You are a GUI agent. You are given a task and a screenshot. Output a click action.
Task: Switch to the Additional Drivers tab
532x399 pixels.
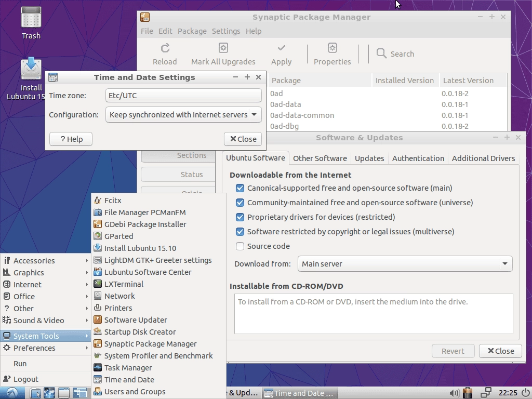pyautogui.click(x=483, y=158)
